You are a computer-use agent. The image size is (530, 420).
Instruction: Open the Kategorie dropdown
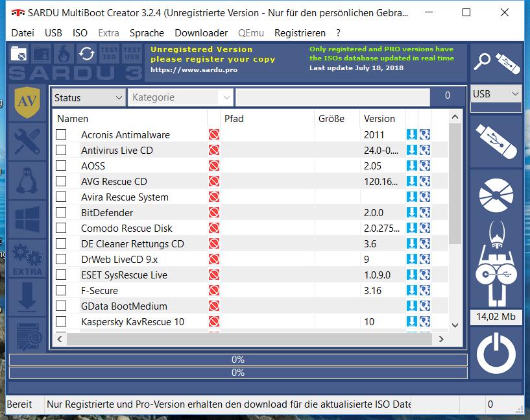click(x=180, y=97)
